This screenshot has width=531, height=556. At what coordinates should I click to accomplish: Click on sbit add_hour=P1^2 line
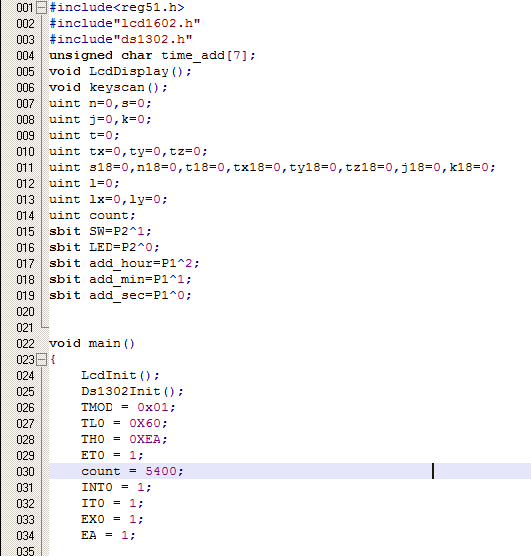point(124,263)
